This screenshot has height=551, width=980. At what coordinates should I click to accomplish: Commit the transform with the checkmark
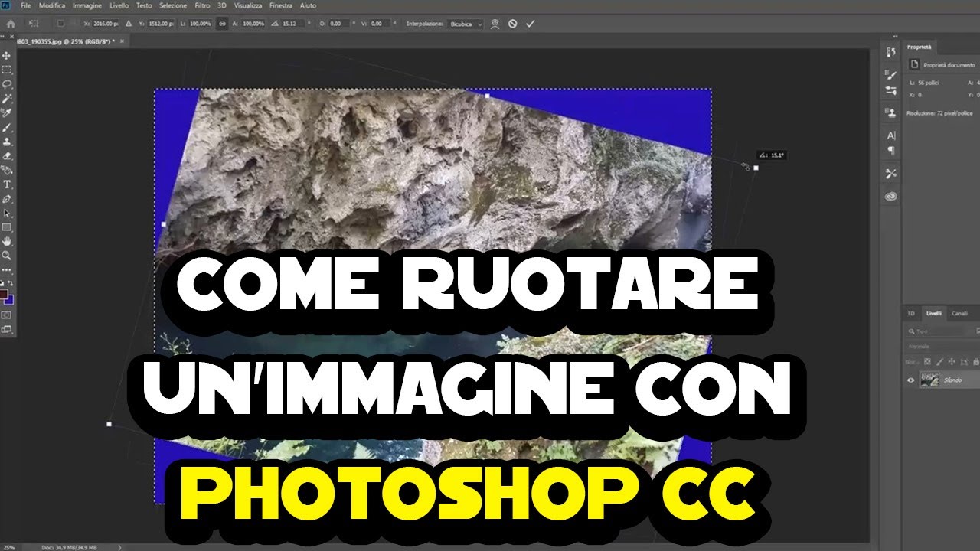pyautogui.click(x=530, y=24)
